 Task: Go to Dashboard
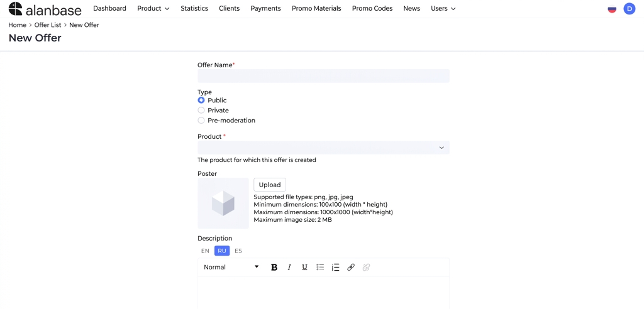(109, 8)
